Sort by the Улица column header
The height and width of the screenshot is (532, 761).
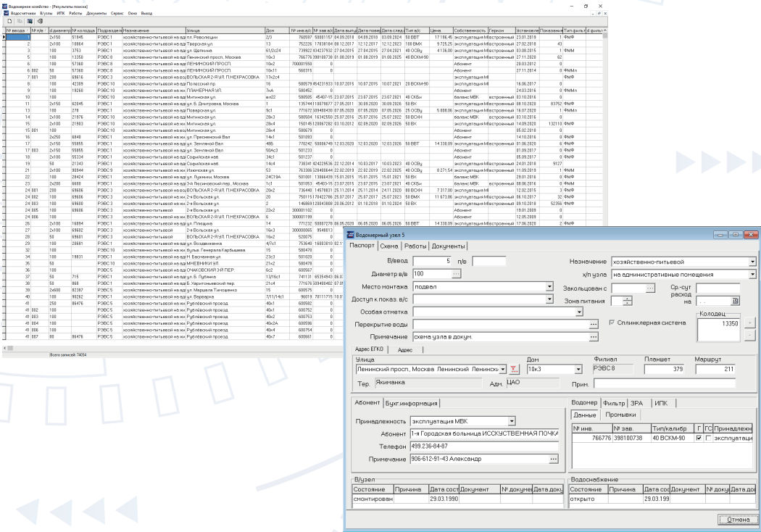pyautogui.click(x=225, y=30)
